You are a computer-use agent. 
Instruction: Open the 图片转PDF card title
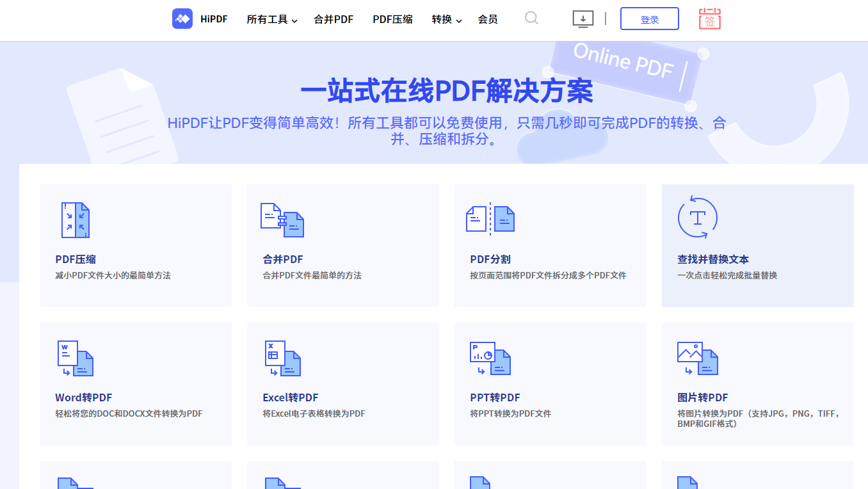tap(703, 397)
